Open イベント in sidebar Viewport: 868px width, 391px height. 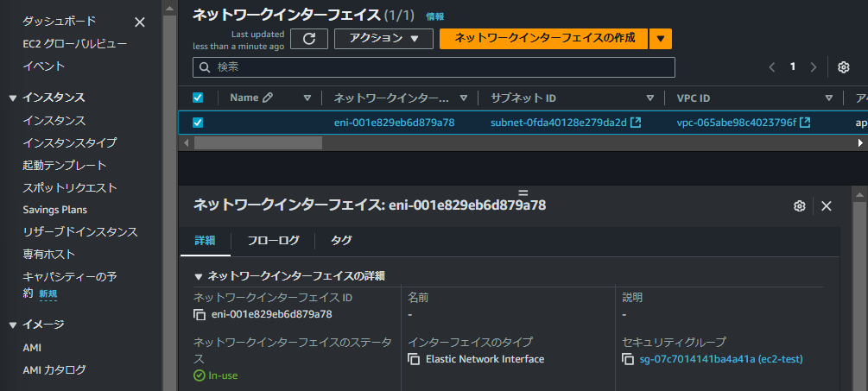tap(44, 66)
